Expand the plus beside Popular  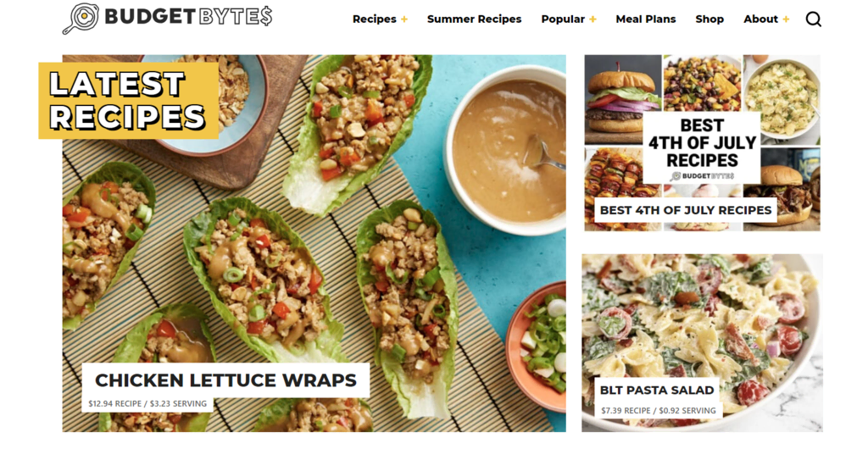593,19
